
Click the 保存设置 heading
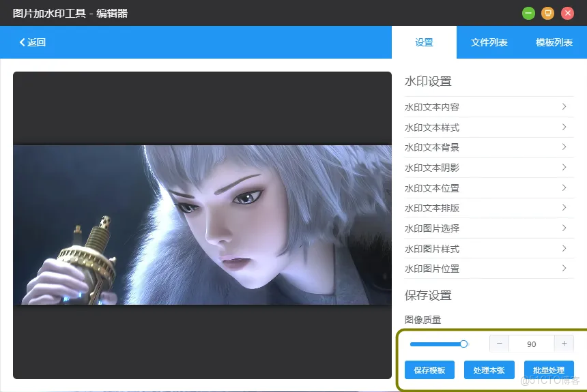coord(428,295)
